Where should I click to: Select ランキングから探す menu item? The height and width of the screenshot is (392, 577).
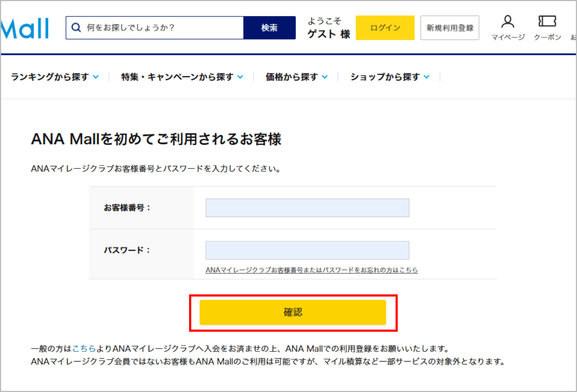coord(50,77)
